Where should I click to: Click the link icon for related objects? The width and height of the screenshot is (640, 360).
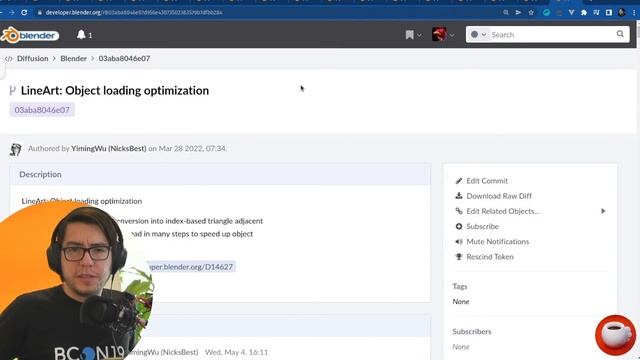tap(459, 211)
